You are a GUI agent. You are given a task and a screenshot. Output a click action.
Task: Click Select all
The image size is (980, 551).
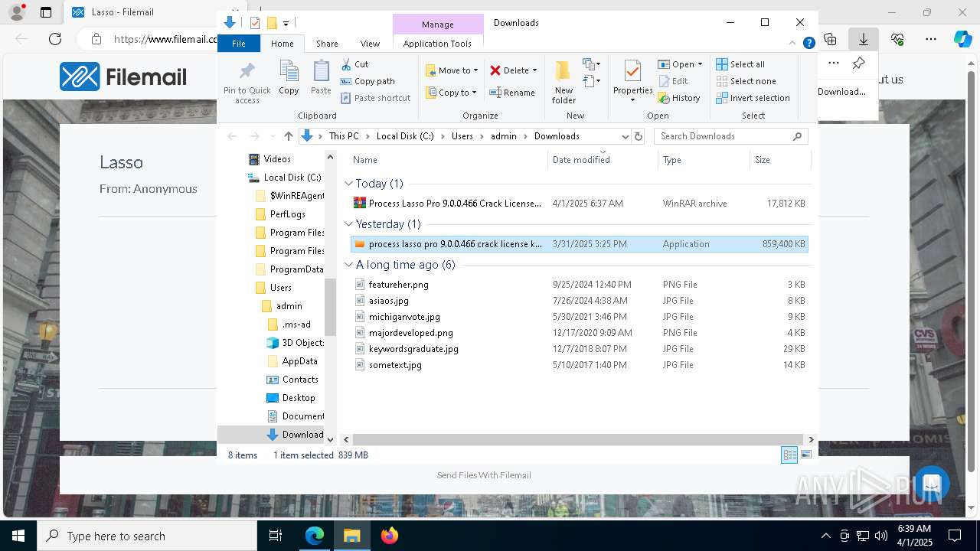coord(740,64)
